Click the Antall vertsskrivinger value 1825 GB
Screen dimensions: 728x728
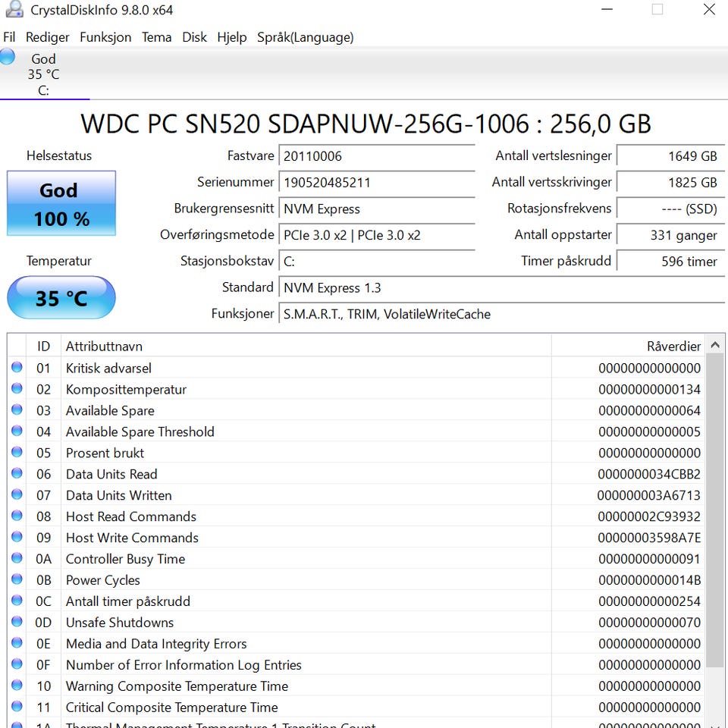coord(670,183)
